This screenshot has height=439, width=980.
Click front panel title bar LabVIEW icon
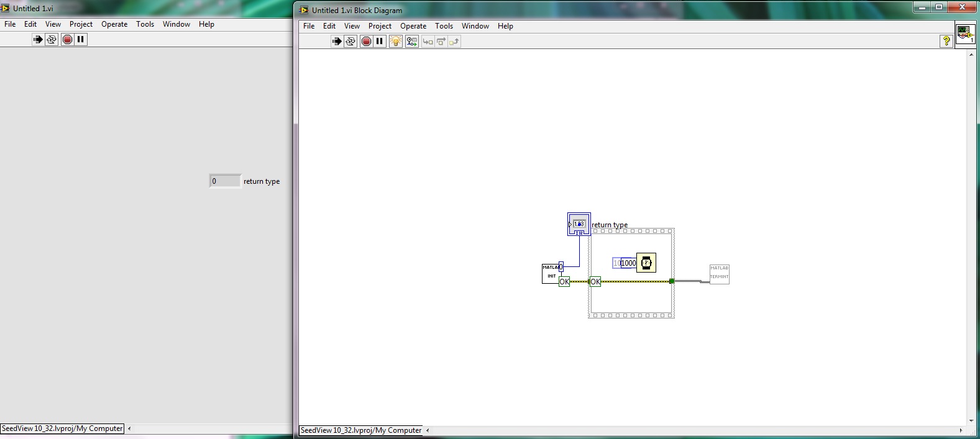click(5, 8)
